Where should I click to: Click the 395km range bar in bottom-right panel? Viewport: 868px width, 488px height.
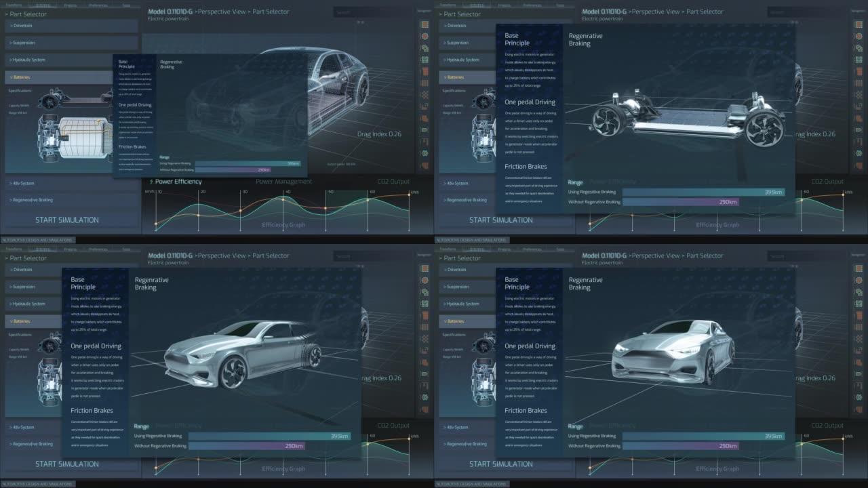click(703, 436)
